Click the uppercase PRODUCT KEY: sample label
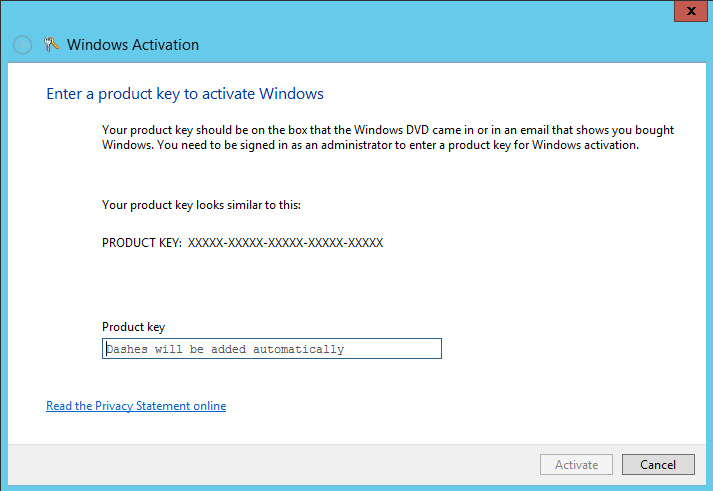The height and width of the screenshot is (491, 713). [142, 243]
